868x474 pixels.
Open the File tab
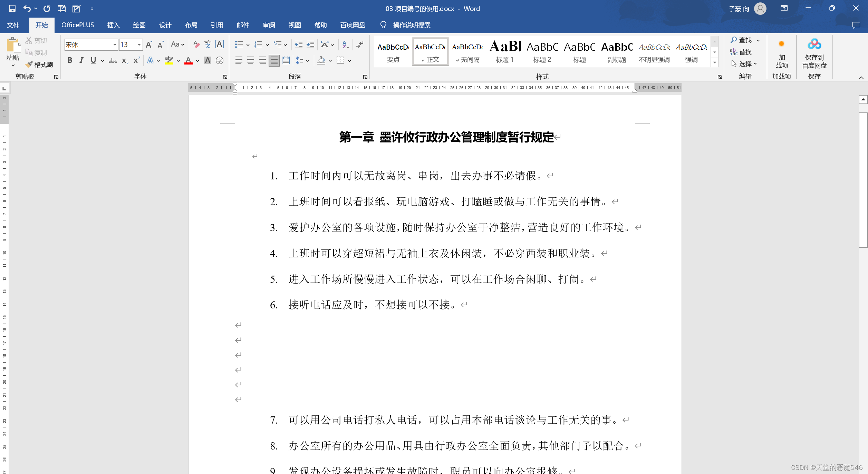[13, 25]
